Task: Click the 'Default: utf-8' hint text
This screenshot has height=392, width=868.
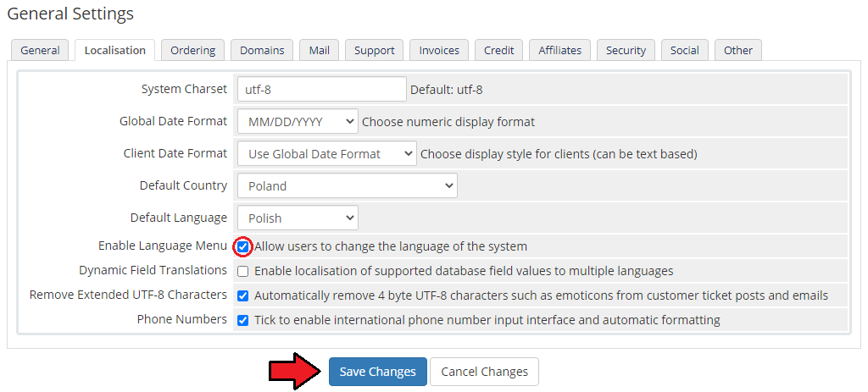Action: tap(446, 90)
